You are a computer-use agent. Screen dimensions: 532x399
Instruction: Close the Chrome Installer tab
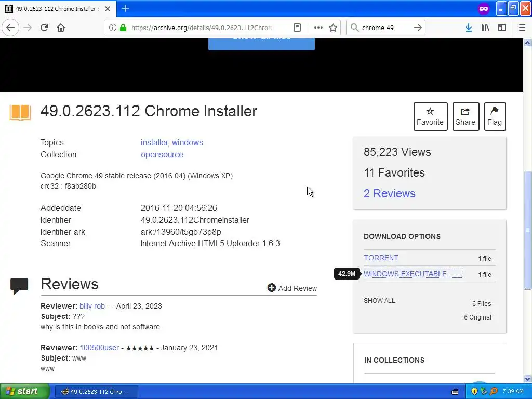click(108, 9)
